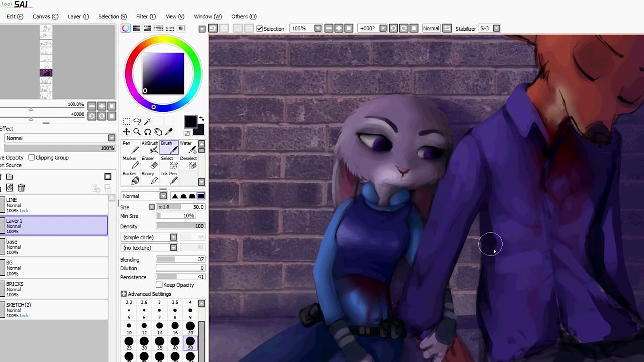Clear layer with eraser-page icon
644x362 pixels.
coord(9,188)
